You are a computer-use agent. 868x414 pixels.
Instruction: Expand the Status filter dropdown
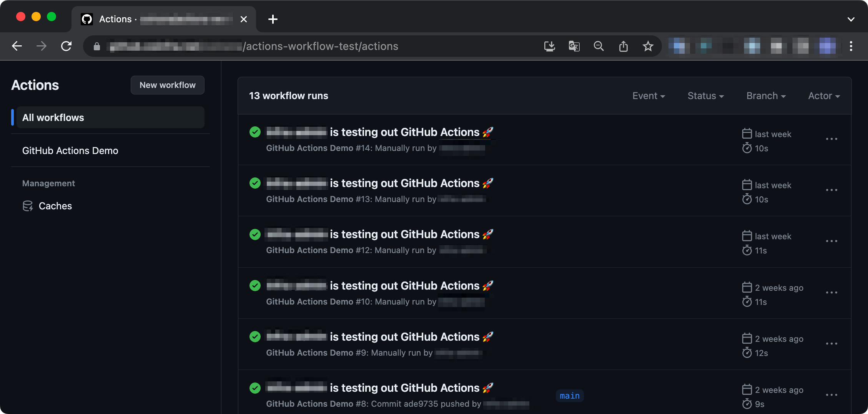(x=705, y=96)
